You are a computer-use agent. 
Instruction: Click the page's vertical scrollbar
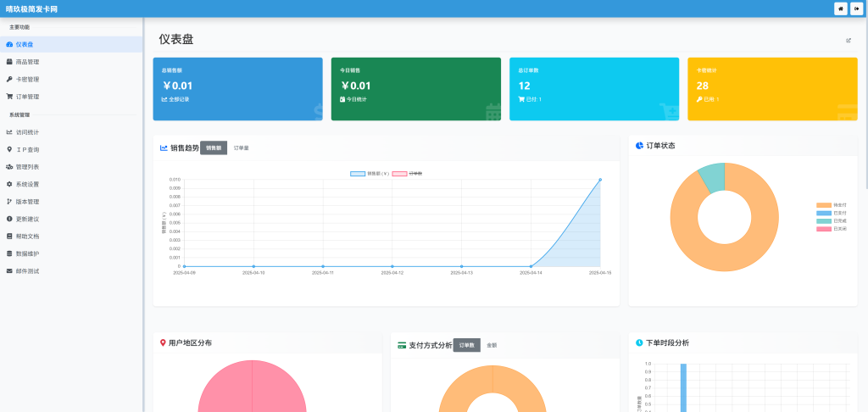(865, 102)
